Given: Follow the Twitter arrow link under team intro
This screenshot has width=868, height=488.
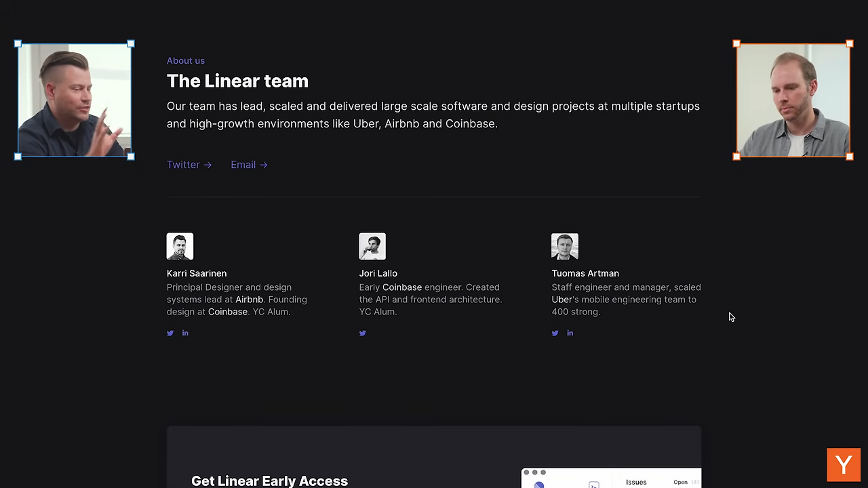Looking at the screenshot, I should tap(189, 165).
